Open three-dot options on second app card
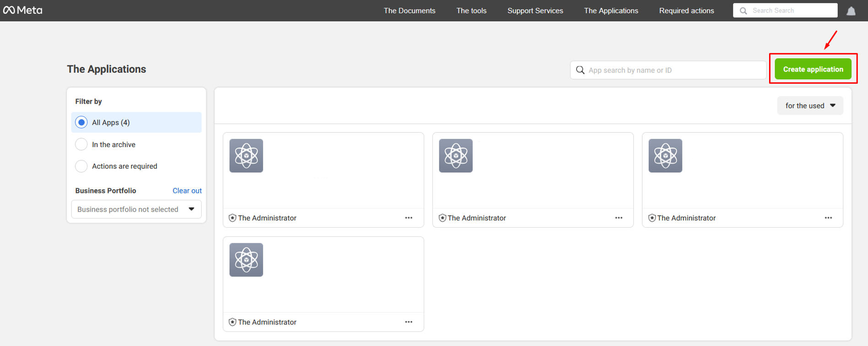The image size is (868, 346). coord(618,218)
